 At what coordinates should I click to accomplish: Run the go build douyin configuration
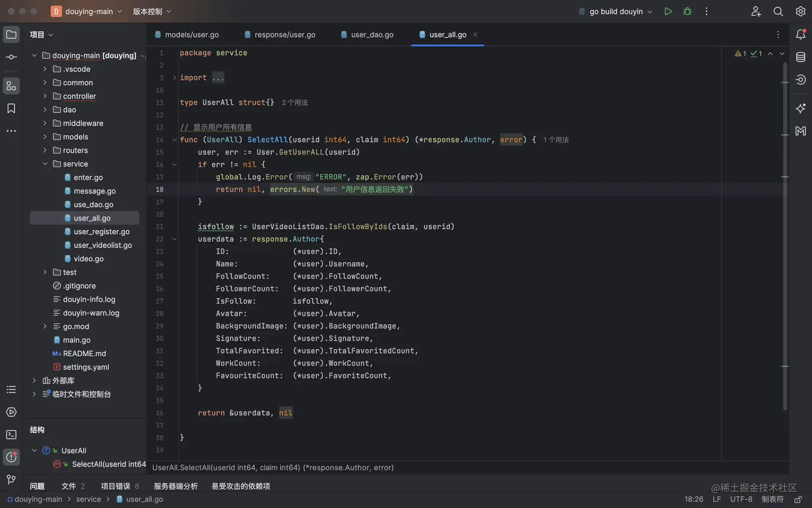pos(668,11)
